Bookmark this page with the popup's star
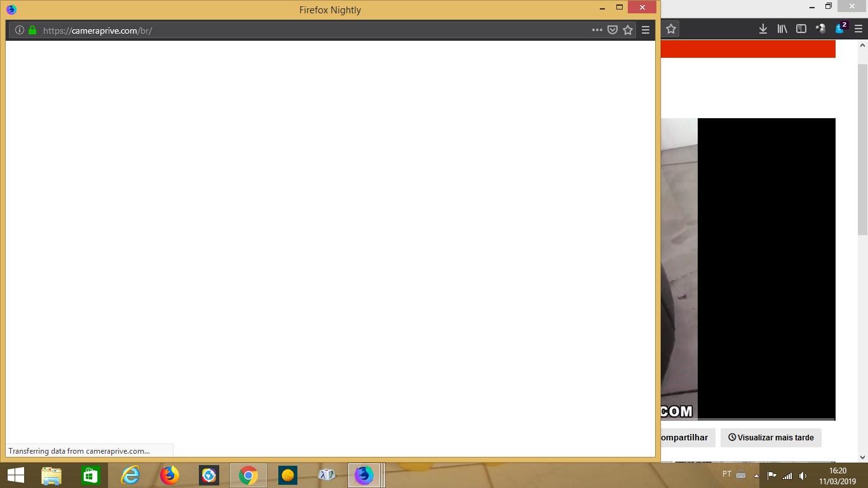 [628, 30]
